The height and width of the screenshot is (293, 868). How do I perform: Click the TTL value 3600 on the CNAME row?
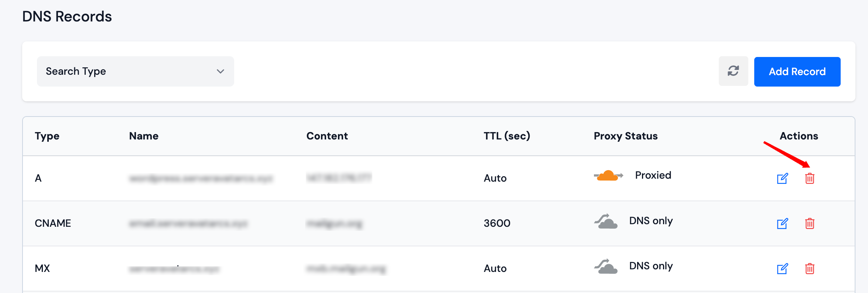pos(496,223)
